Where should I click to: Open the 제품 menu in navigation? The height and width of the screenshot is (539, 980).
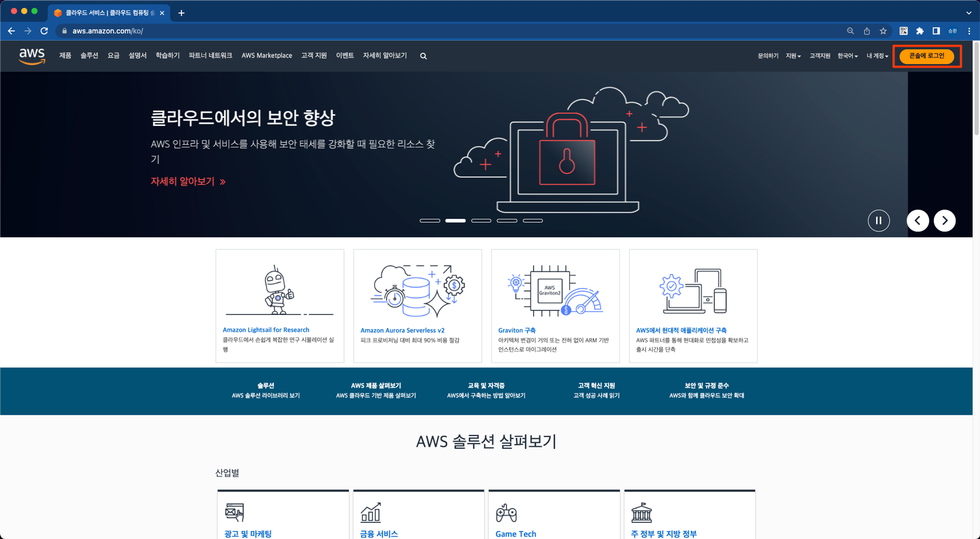65,56
